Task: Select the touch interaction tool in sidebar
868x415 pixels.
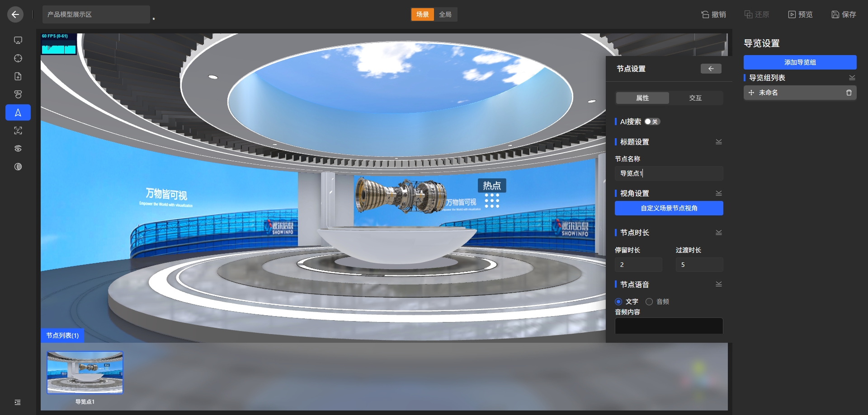Action: pos(18,94)
